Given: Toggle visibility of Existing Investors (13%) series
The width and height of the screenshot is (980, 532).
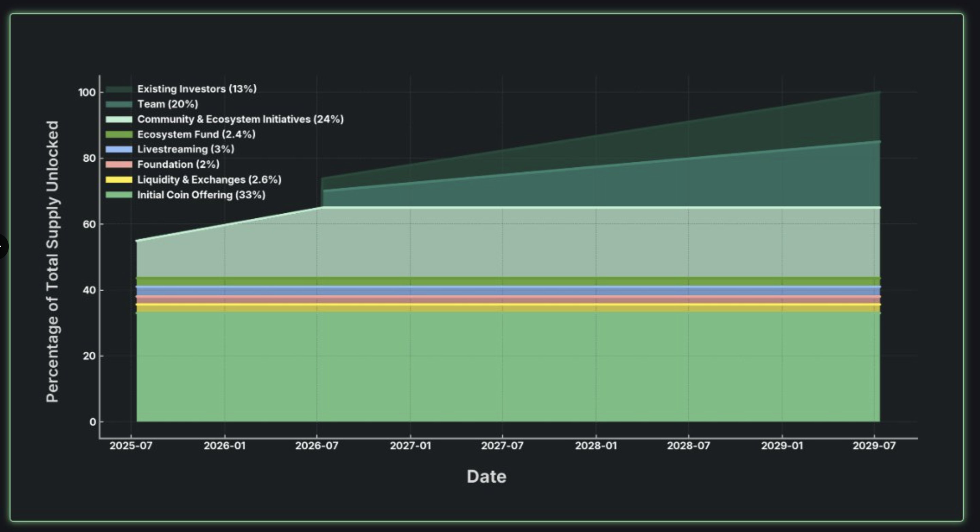Looking at the screenshot, I should (x=197, y=89).
